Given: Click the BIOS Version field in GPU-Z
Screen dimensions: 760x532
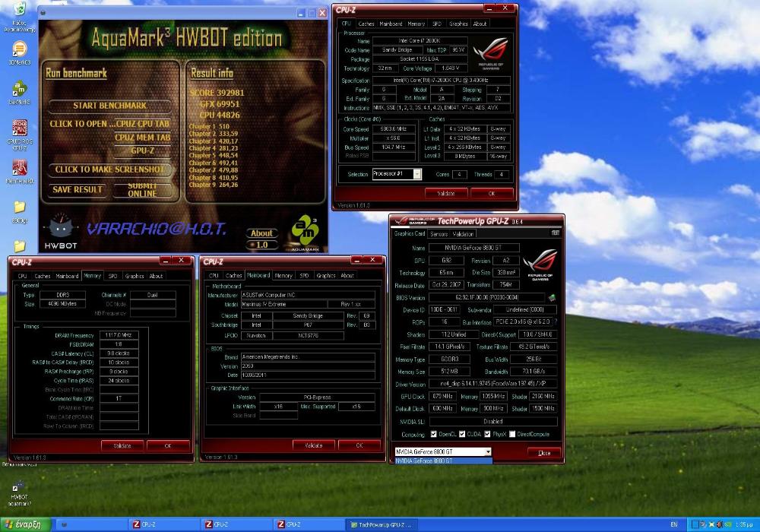Looking at the screenshot, I should (x=487, y=297).
